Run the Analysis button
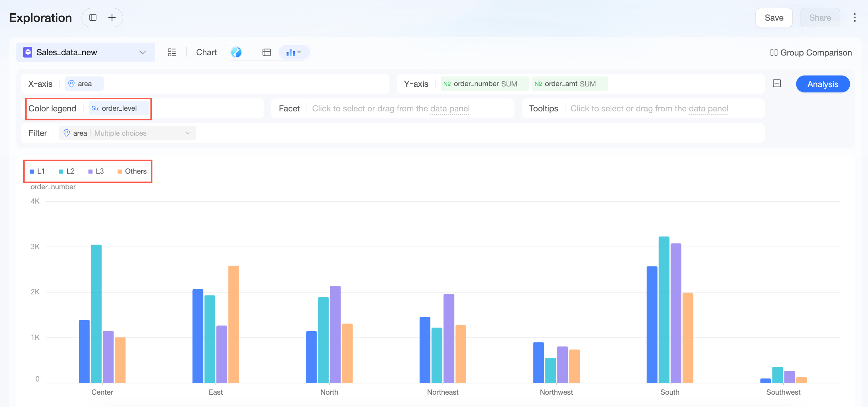The height and width of the screenshot is (407, 868). coord(822,84)
